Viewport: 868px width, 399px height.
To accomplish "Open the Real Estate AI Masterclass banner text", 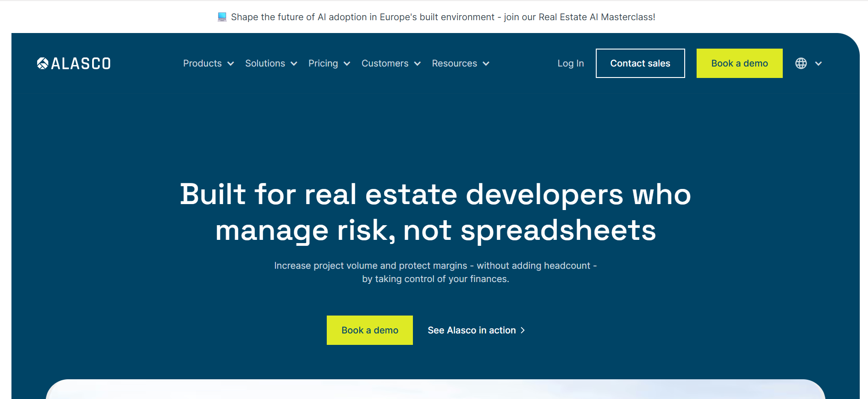I will point(443,17).
